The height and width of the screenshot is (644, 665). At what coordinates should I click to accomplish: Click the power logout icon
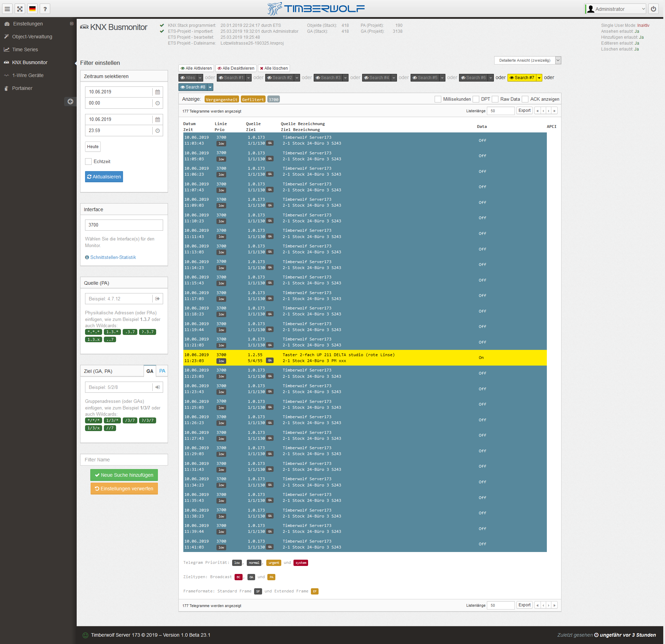[x=653, y=9]
